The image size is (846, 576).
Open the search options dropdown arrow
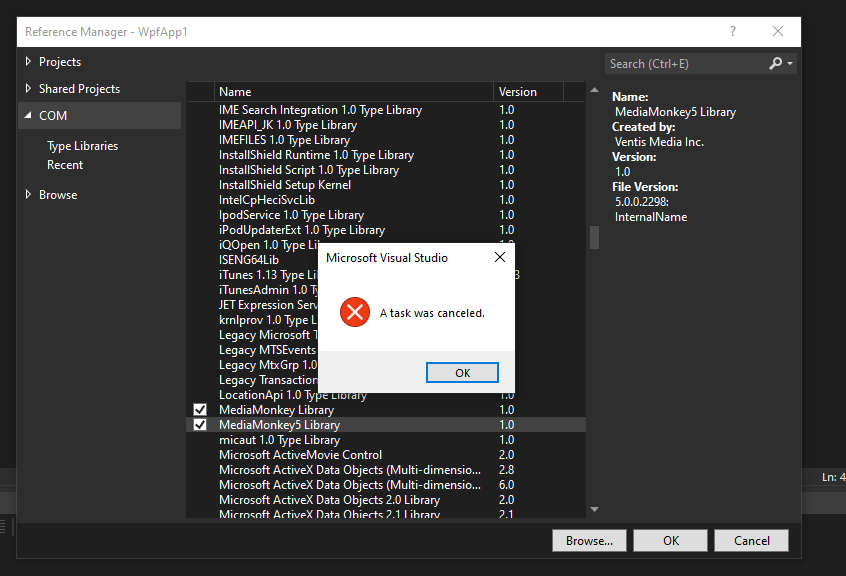(x=790, y=64)
